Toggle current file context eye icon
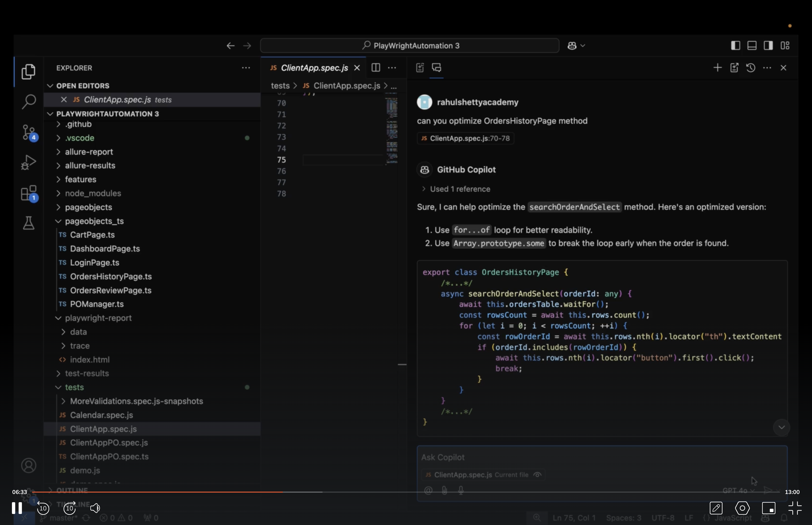Viewport: 812px width, 525px height. (537, 475)
